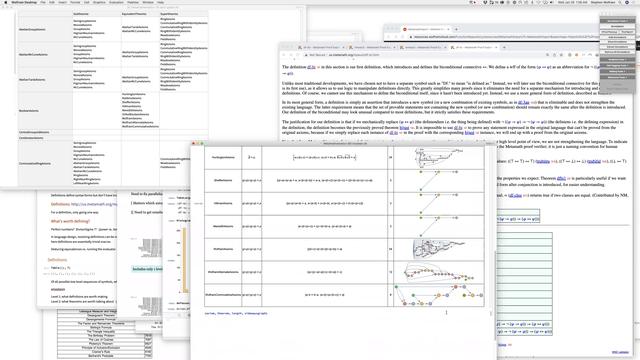Open the df-bi link in first paragraph
Viewport: 640px width, 360px height.
point(311,67)
